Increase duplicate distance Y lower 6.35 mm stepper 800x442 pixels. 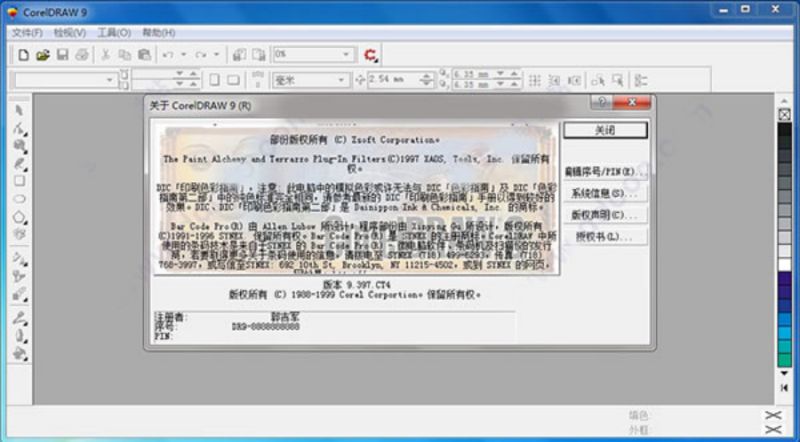tap(514, 82)
